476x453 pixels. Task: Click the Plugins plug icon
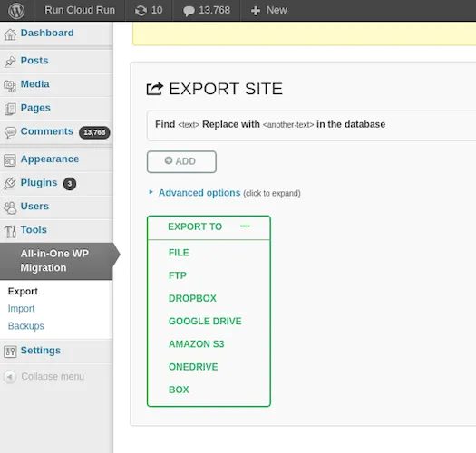tap(10, 184)
